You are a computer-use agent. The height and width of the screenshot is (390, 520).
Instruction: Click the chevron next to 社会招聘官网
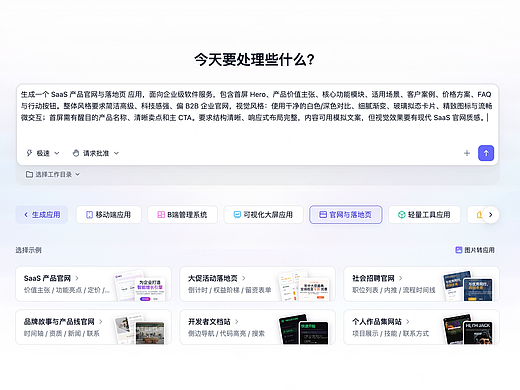[x=400, y=278]
